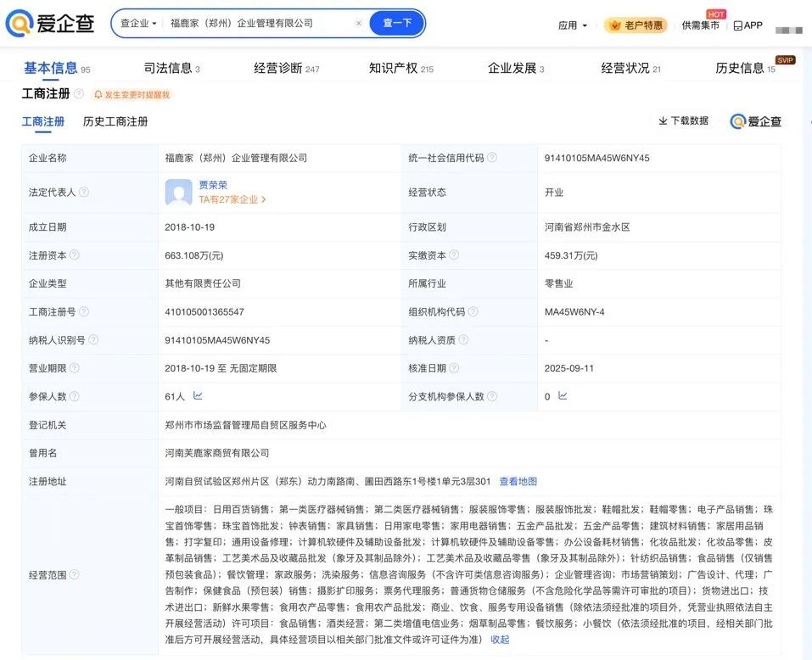Enable 发生变更时提醒我 change alert
The height and width of the screenshot is (660, 812).
(132, 95)
